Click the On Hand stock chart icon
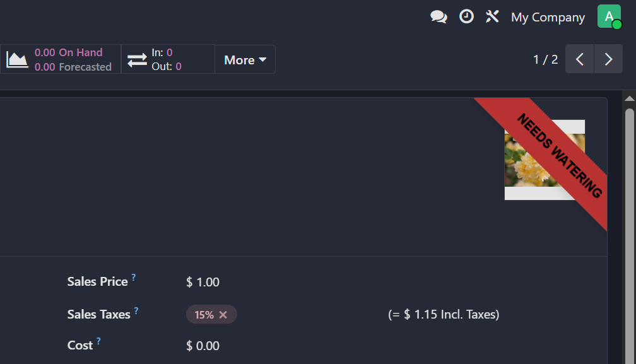This screenshot has height=364, width=636. (x=18, y=60)
